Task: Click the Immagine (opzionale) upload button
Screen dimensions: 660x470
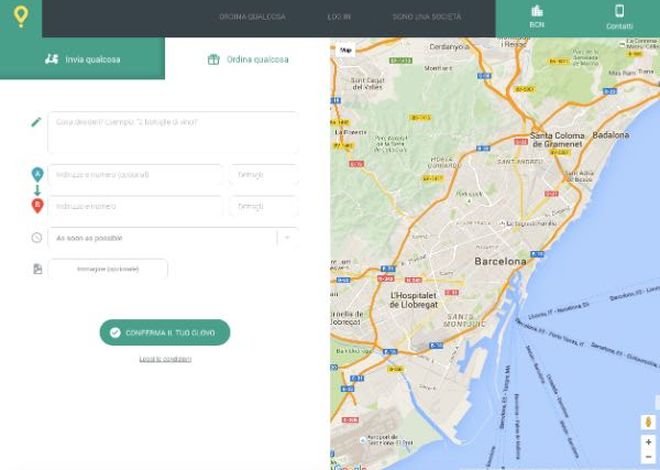Action: (108, 269)
